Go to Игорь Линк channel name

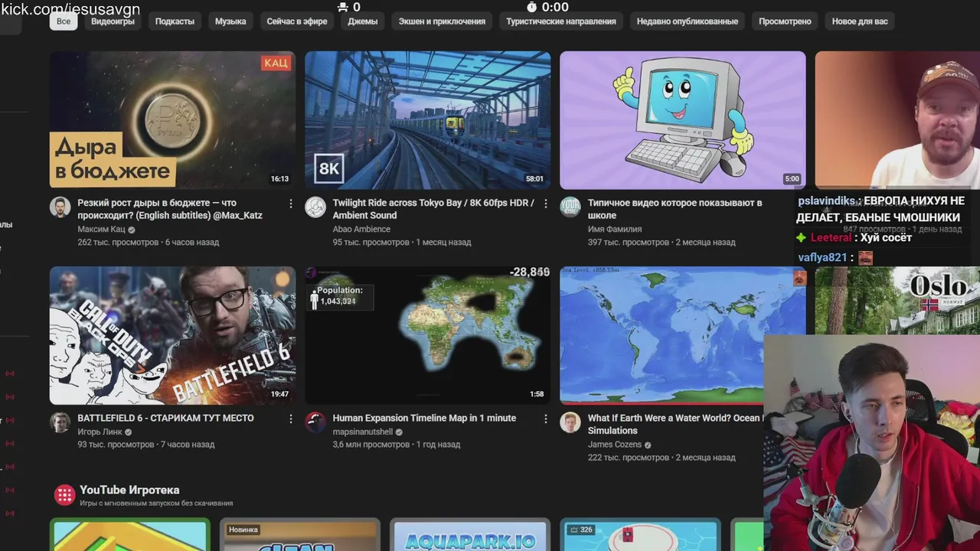pyautogui.click(x=100, y=432)
